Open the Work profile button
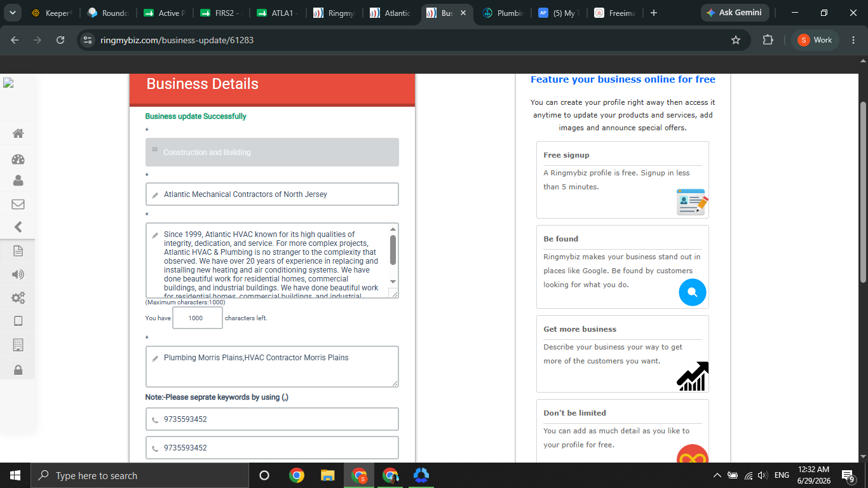868x488 pixels. coord(815,40)
